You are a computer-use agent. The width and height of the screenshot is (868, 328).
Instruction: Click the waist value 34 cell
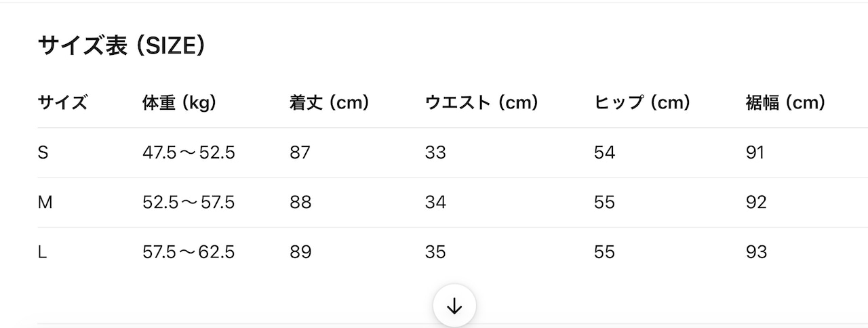tap(435, 202)
